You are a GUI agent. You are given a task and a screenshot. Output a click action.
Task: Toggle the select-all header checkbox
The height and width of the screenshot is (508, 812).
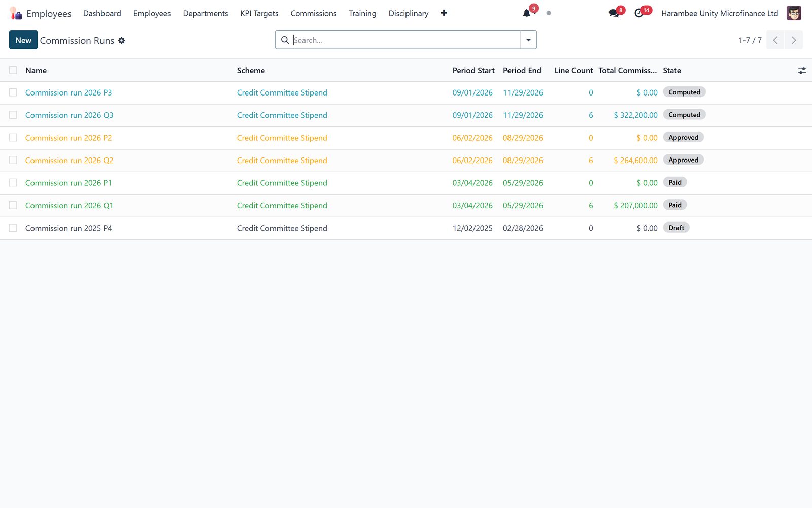[x=13, y=70]
